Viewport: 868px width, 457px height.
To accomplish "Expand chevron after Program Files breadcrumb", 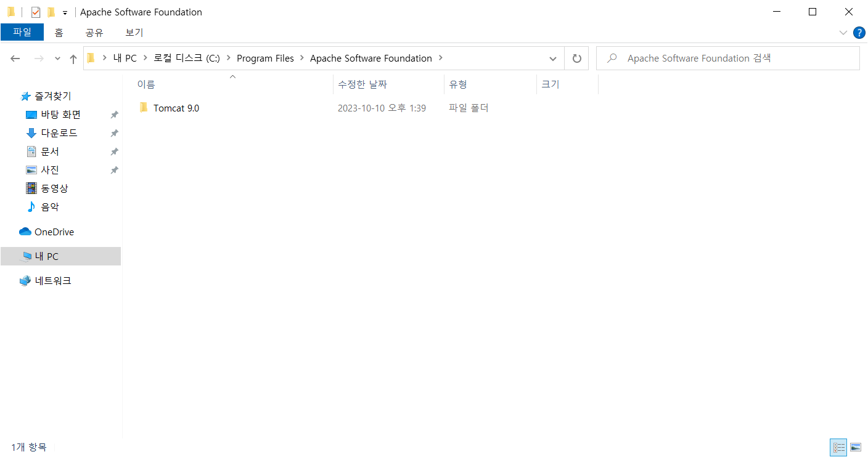I will [302, 58].
